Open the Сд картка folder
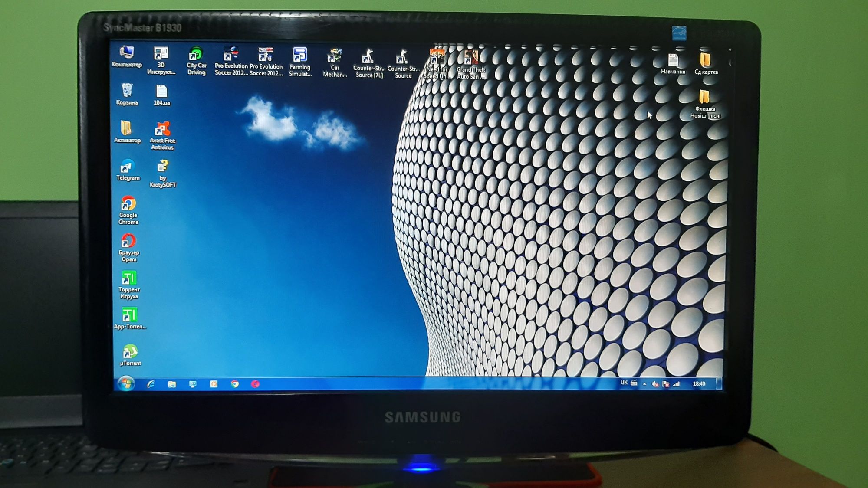 pyautogui.click(x=706, y=64)
